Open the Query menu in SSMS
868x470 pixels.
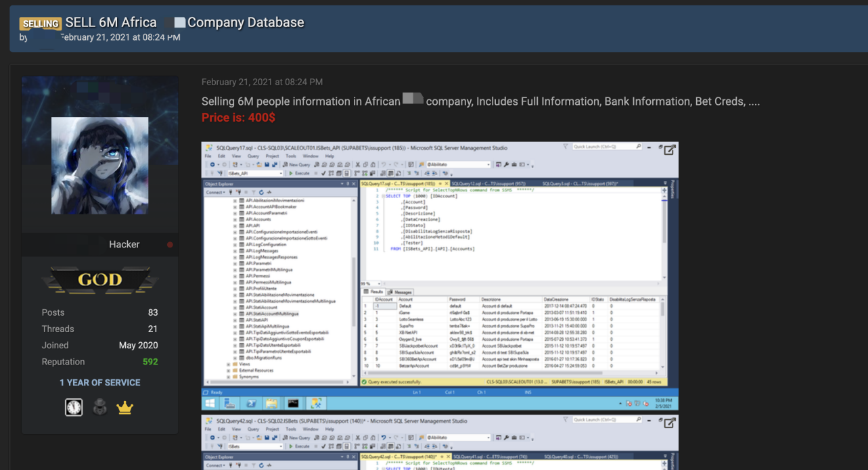[x=252, y=156]
